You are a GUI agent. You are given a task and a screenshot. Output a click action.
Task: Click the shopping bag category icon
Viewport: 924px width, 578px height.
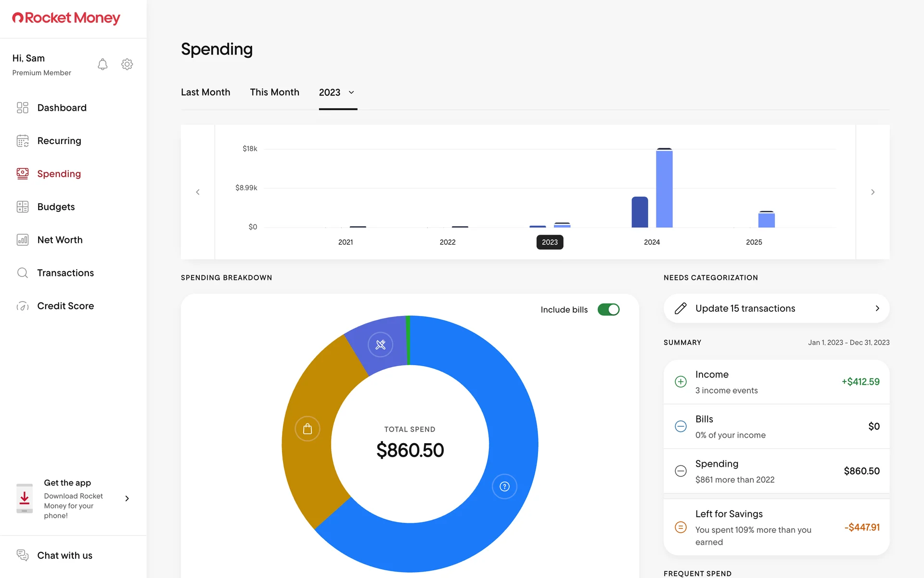(x=308, y=429)
